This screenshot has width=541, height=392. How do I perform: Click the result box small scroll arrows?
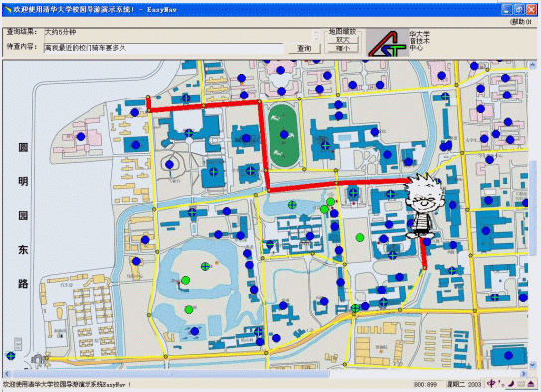[316, 35]
